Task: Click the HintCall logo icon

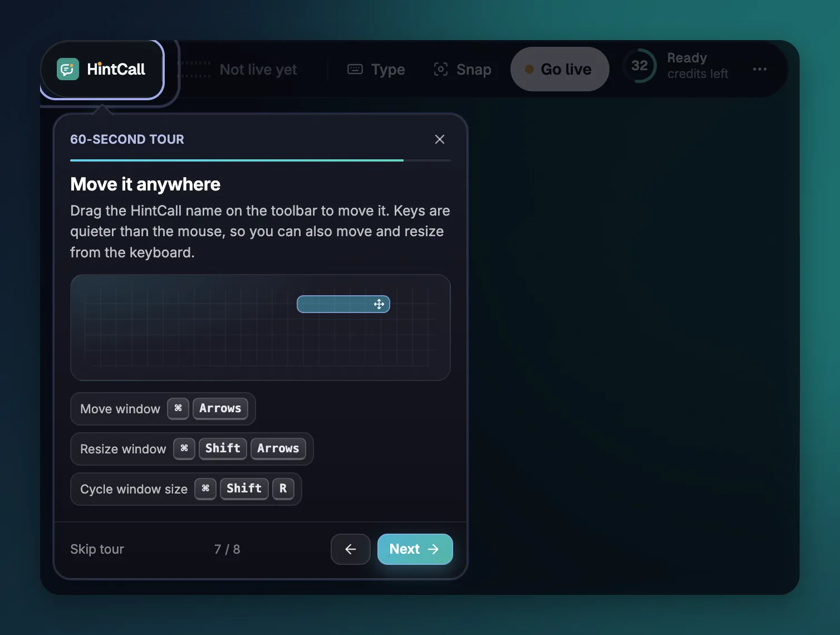Action: [68, 70]
